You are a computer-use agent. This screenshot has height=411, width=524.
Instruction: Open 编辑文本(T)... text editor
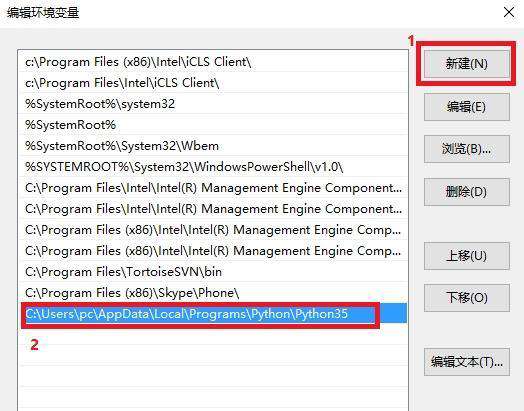(467, 362)
